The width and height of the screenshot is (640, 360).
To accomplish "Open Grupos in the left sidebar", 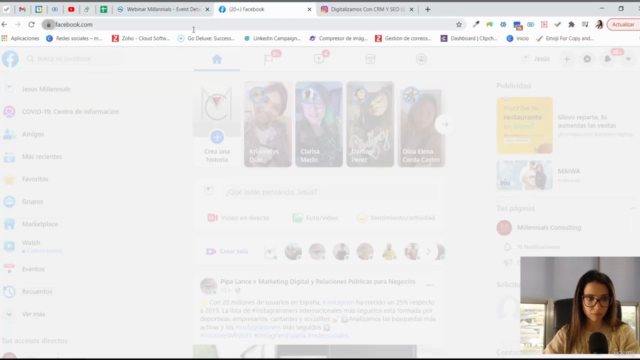I will point(32,201).
